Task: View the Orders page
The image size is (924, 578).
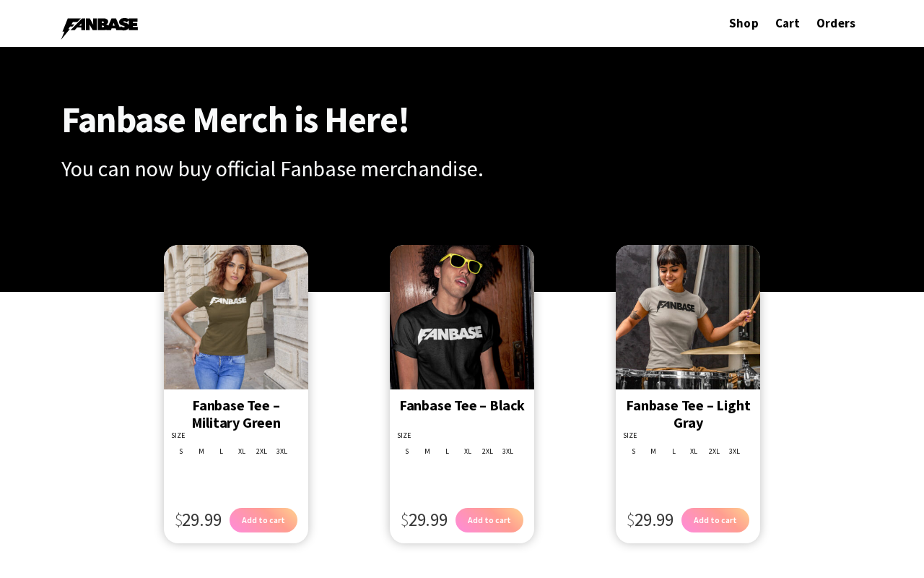Action: tap(835, 23)
